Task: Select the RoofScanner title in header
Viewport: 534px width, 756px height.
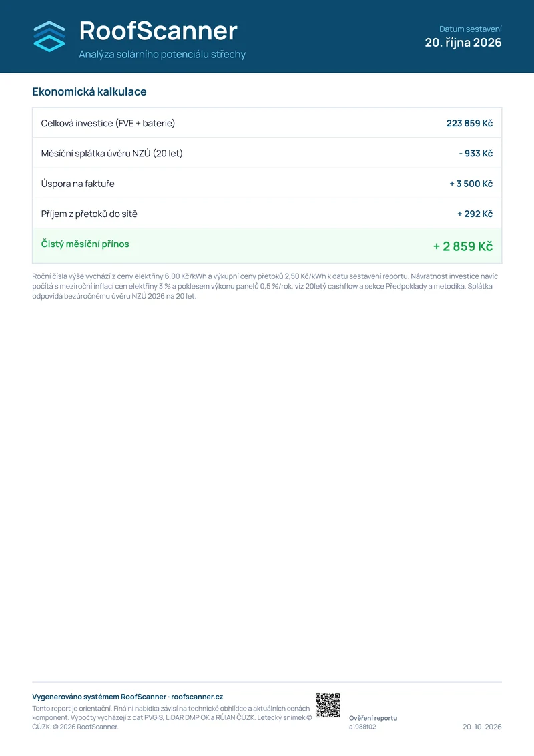Action: (x=158, y=31)
